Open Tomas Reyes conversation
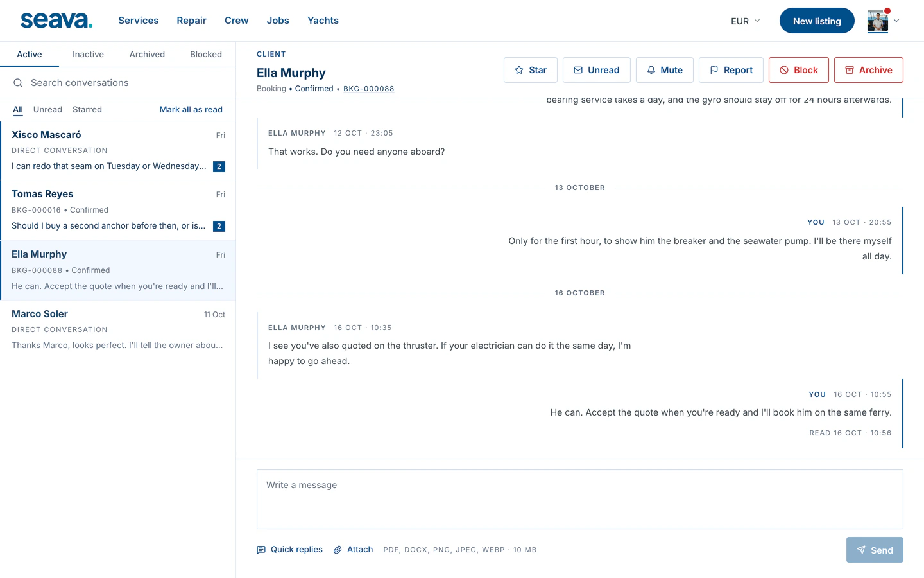Viewport: 924px width, 578px height. 118,211
